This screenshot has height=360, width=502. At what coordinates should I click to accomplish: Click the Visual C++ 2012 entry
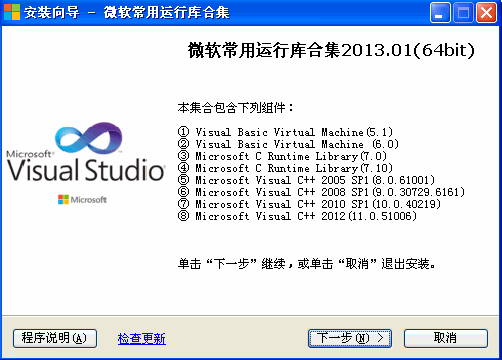click(297, 216)
